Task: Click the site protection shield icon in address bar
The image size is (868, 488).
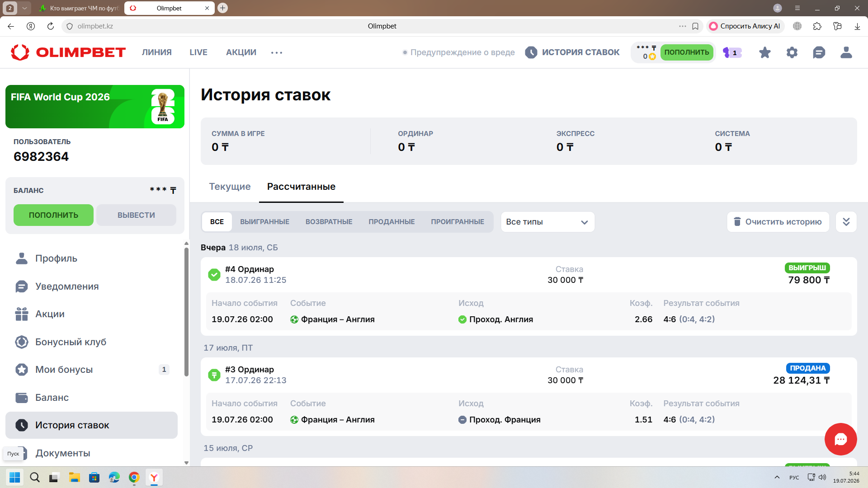Action: point(70,26)
